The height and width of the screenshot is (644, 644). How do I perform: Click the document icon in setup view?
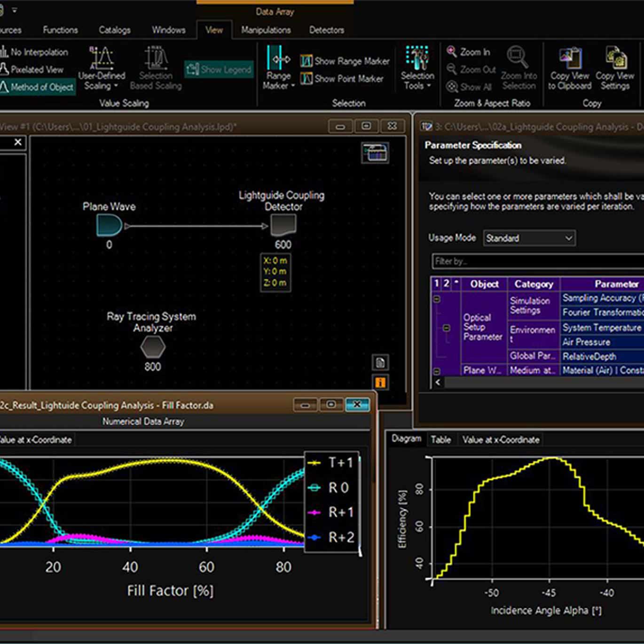(x=380, y=362)
